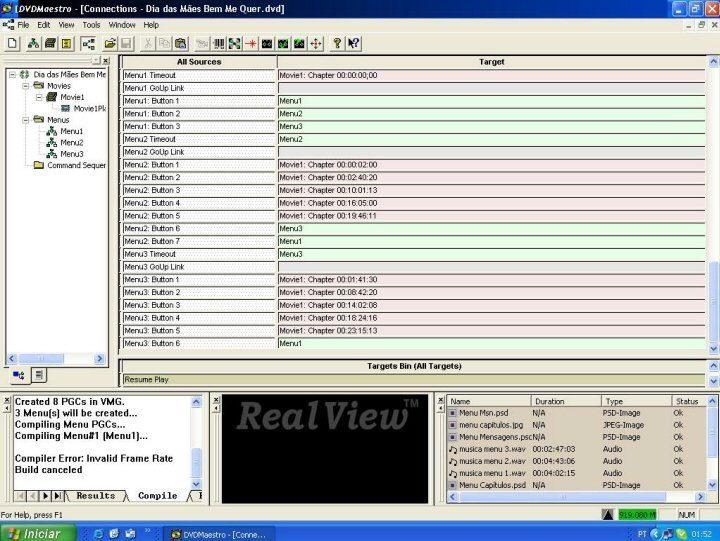This screenshot has height=541, width=720.
Task: Select the Compile log tab
Action: click(157, 496)
